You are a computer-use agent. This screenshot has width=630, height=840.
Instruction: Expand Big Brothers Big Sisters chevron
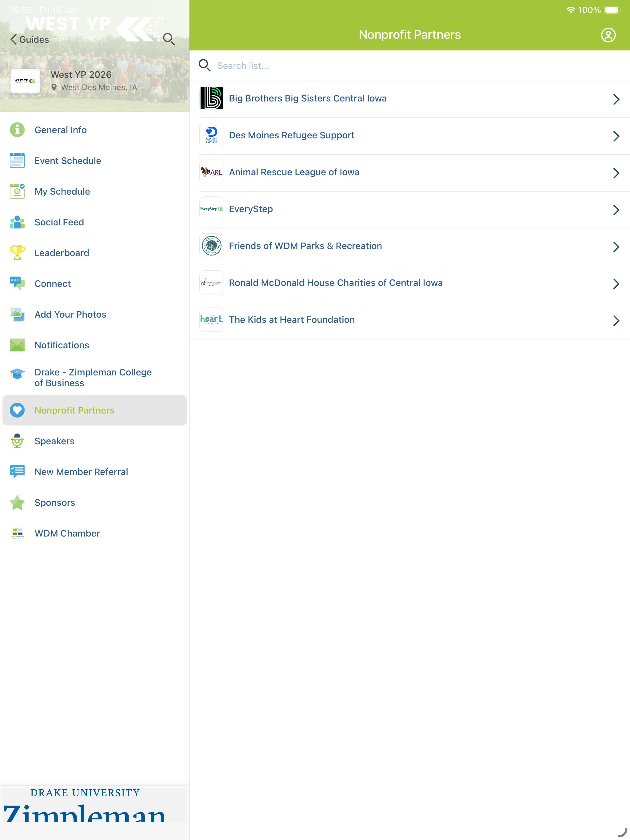click(x=616, y=100)
